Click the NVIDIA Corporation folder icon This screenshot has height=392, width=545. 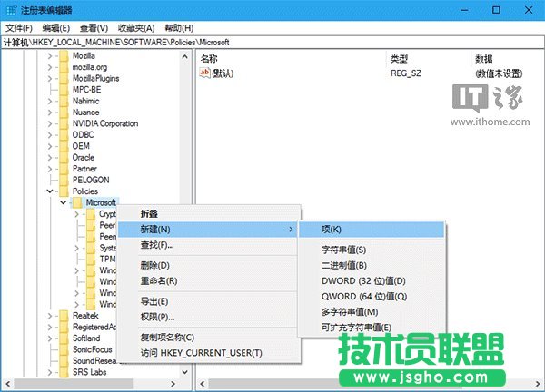coord(64,123)
